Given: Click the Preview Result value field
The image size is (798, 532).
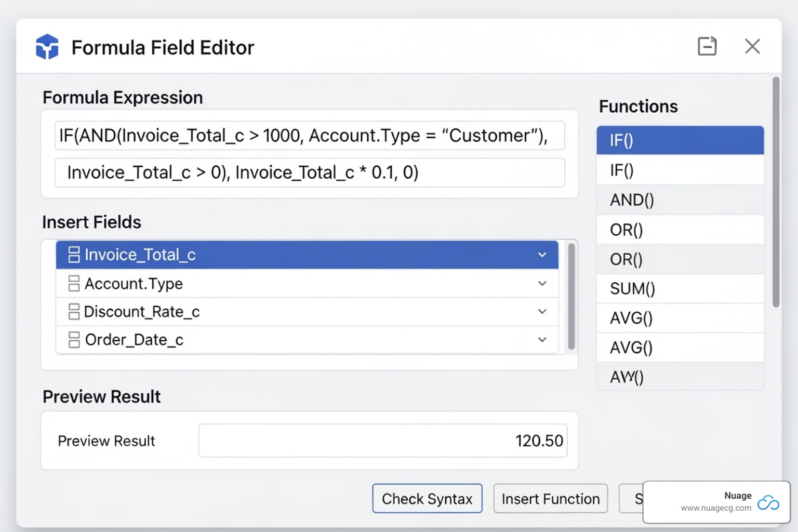Looking at the screenshot, I should (382, 441).
